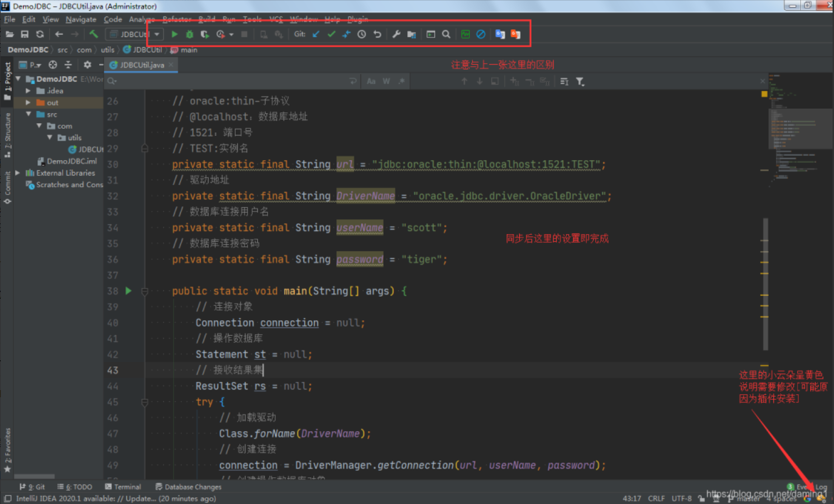Viewport: 834px width, 504px height.
Task: Open the View menu
Action: 50,20
